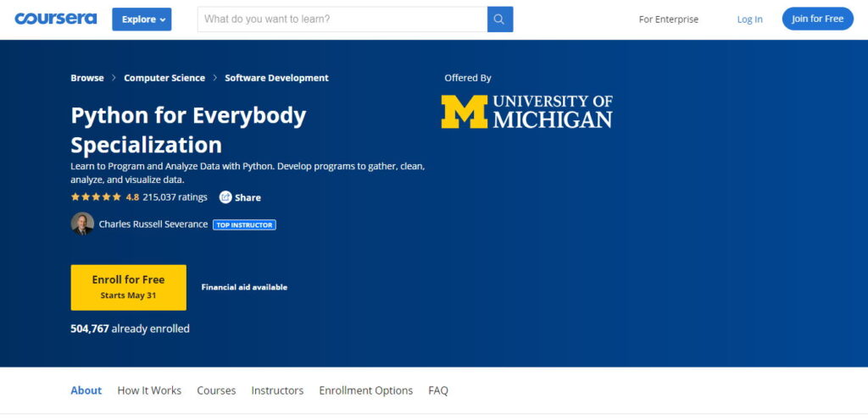Click the 4.8 rating value
The width and height of the screenshot is (868, 420).
click(132, 197)
